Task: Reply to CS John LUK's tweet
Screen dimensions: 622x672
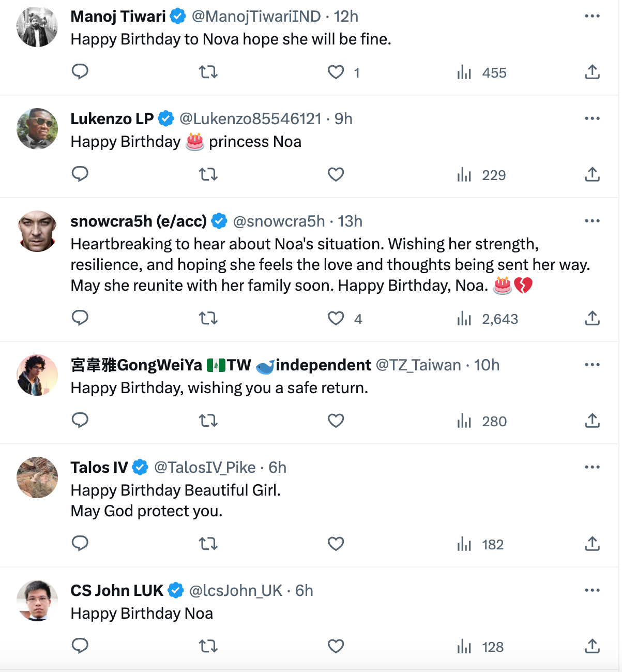Action: tap(80, 646)
